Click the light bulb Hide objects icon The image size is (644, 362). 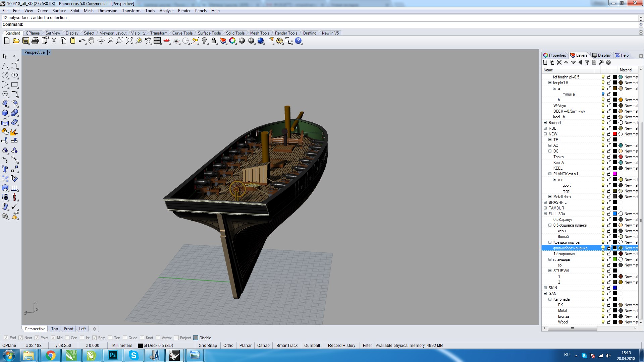pos(204,41)
